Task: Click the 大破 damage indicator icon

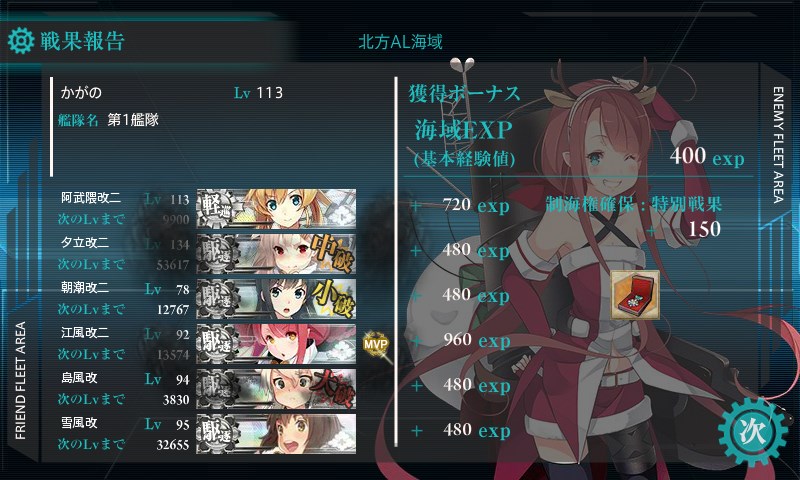Action: point(333,388)
